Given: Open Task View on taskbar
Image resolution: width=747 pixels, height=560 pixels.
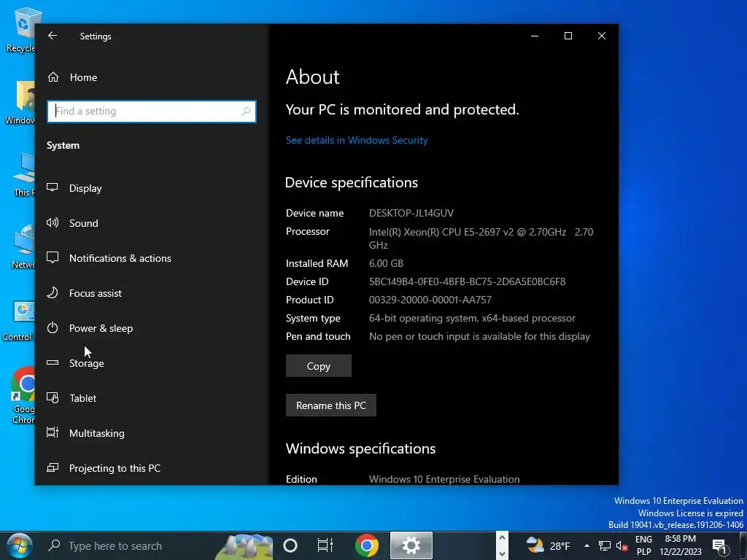Looking at the screenshot, I should 325,545.
